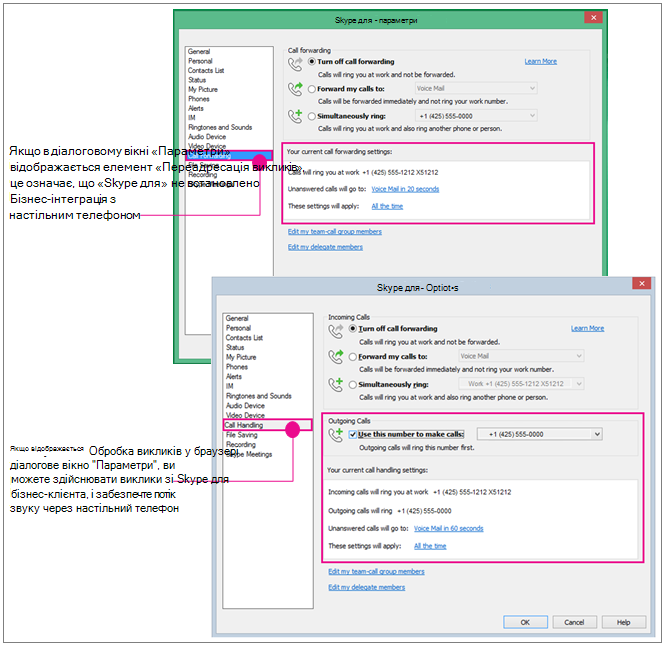Select Video Device in front Options list
Viewport: 667px width, 647px height.
tap(245, 415)
